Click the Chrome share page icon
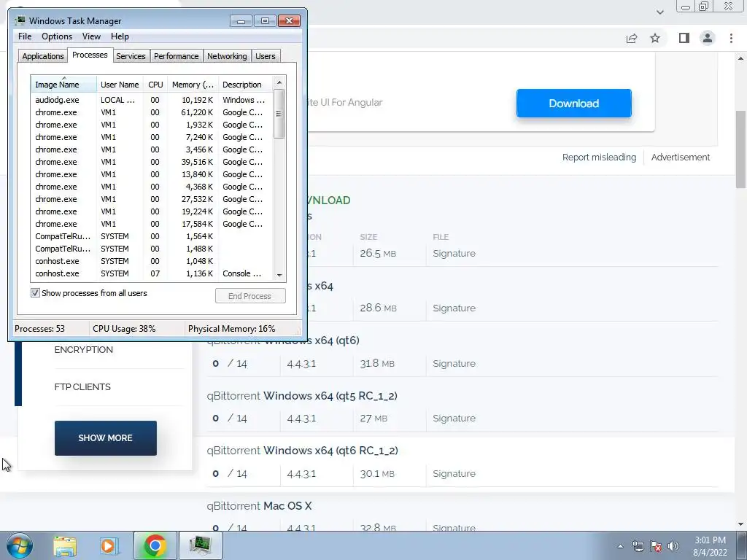The width and height of the screenshot is (747, 560). coord(632,39)
